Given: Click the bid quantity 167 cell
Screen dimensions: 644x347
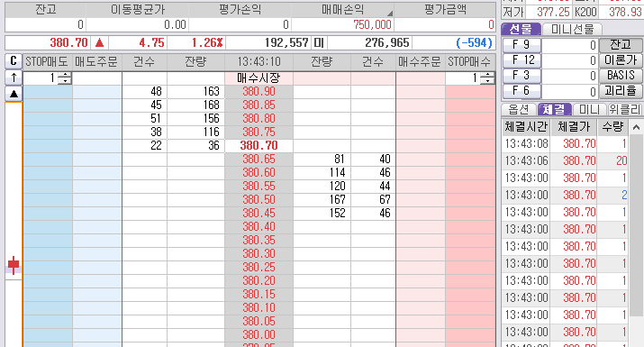Looking at the screenshot, I should click(322, 200).
